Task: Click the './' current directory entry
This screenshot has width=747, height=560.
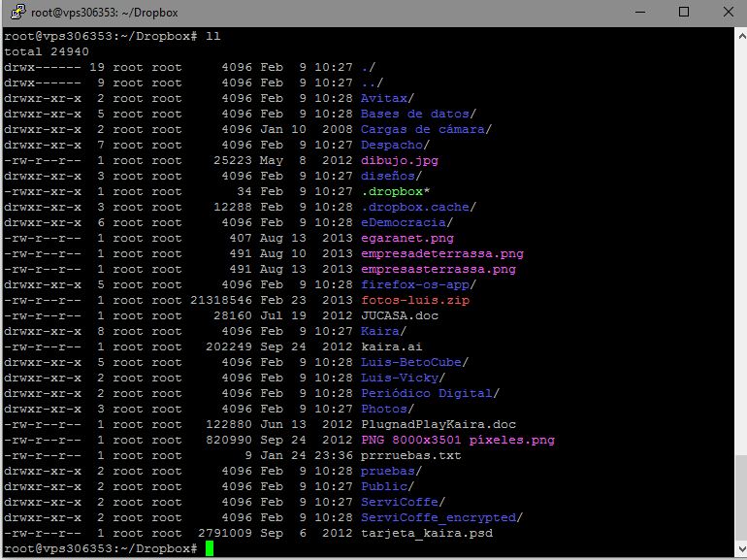Action: coord(369,67)
